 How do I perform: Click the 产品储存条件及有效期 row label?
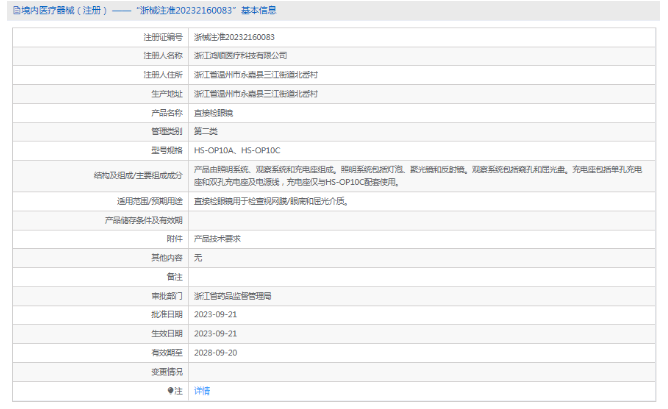144,220
